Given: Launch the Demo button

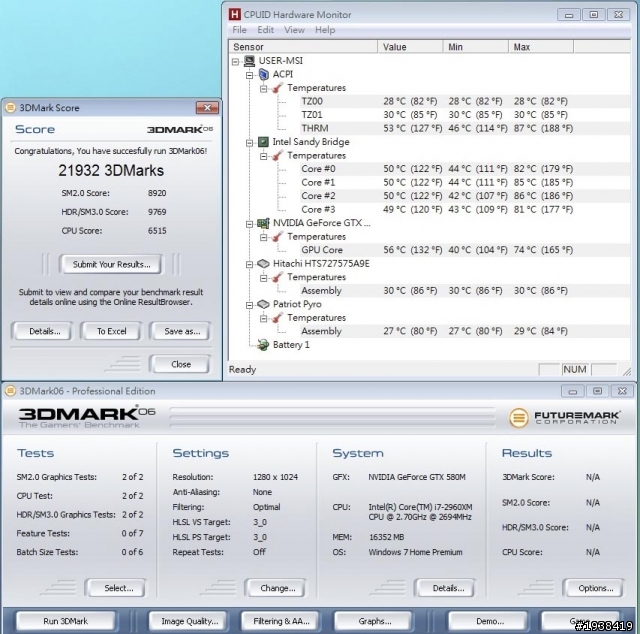Looking at the screenshot, I should (x=489, y=621).
